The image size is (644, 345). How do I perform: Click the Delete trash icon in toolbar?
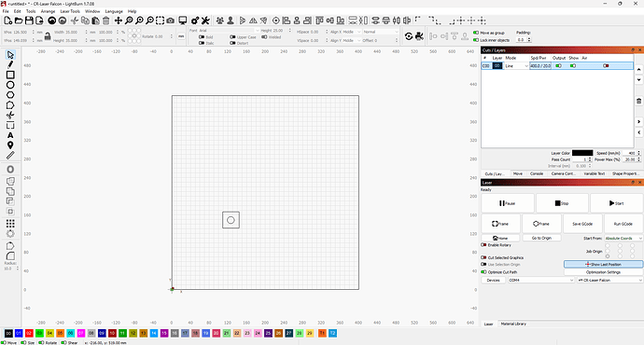(106, 21)
